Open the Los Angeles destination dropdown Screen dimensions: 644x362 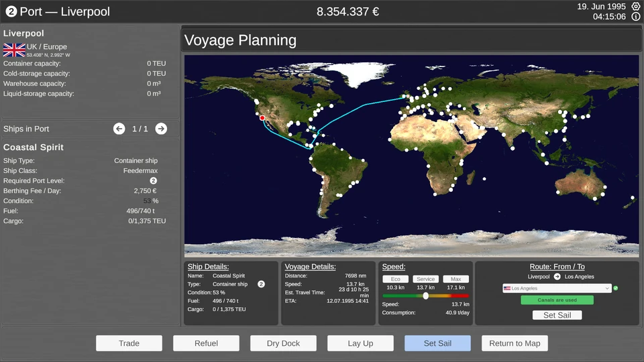point(557,288)
